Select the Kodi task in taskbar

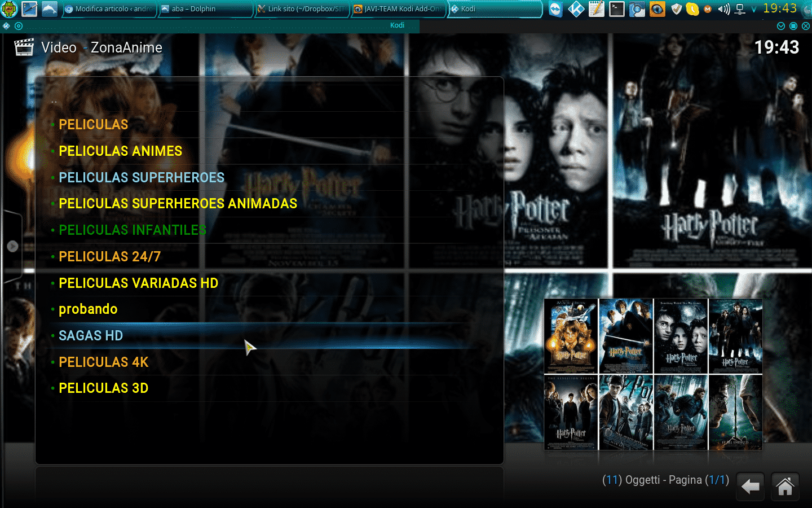coord(494,9)
